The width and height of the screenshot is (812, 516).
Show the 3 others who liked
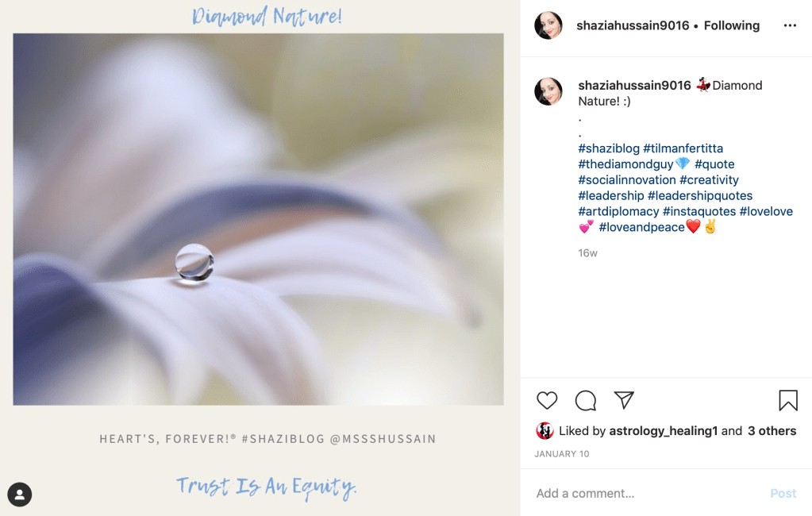click(772, 431)
